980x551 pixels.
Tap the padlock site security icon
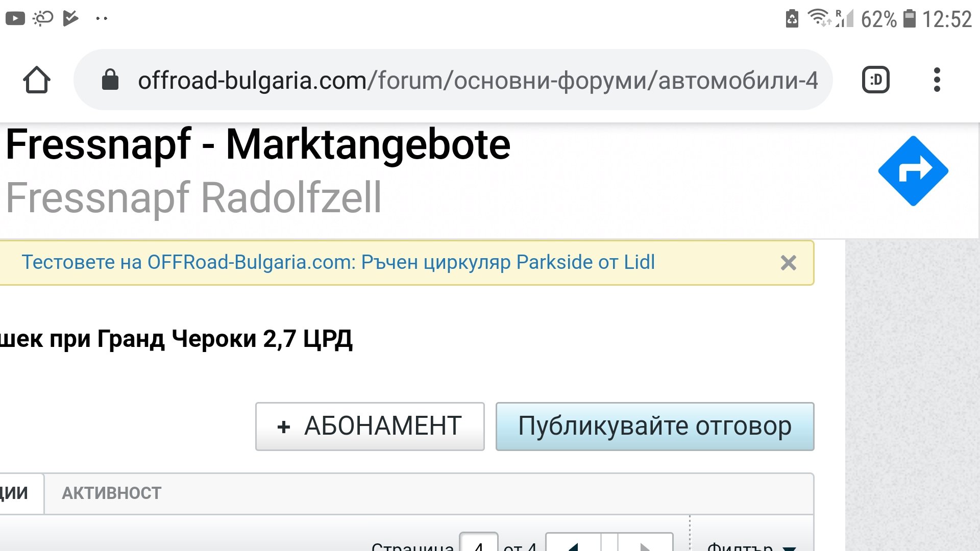pos(110,80)
